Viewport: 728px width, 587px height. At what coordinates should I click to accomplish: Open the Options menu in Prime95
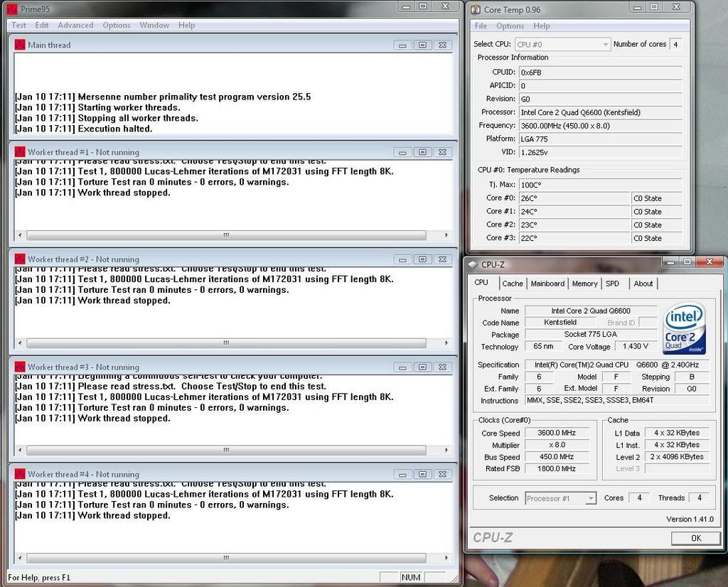(117, 25)
